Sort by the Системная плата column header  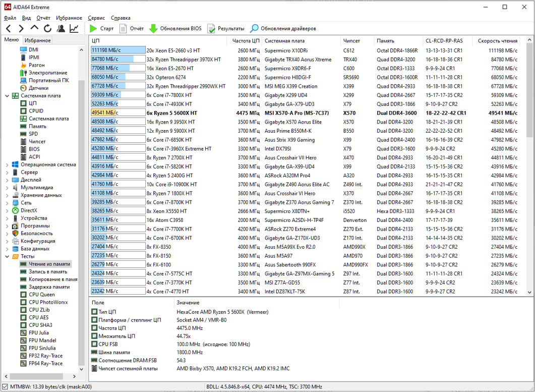(301, 41)
